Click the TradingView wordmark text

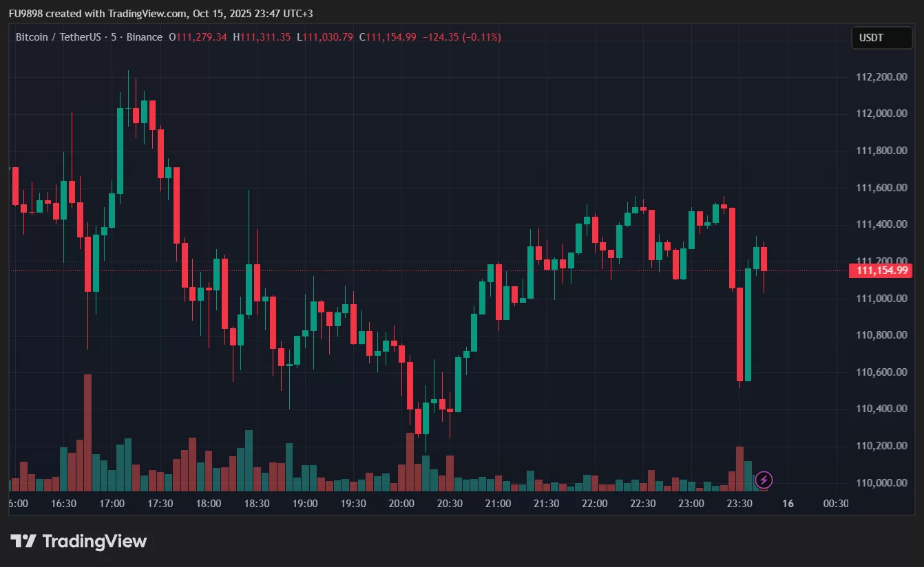point(94,542)
